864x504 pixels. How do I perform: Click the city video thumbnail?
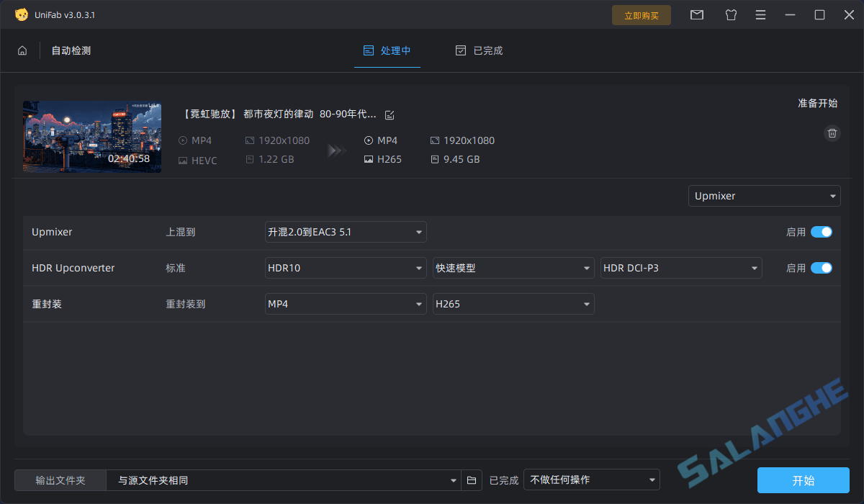pos(91,137)
